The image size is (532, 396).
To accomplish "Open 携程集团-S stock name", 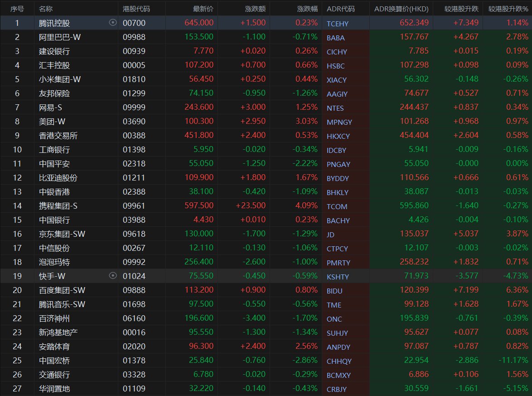I will point(58,206).
